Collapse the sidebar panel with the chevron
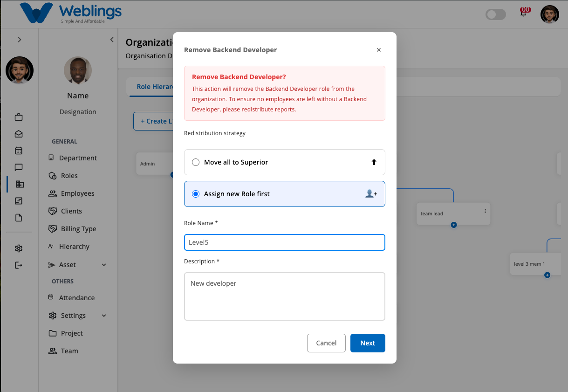This screenshot has width=568, height=392. pos(112,40)
